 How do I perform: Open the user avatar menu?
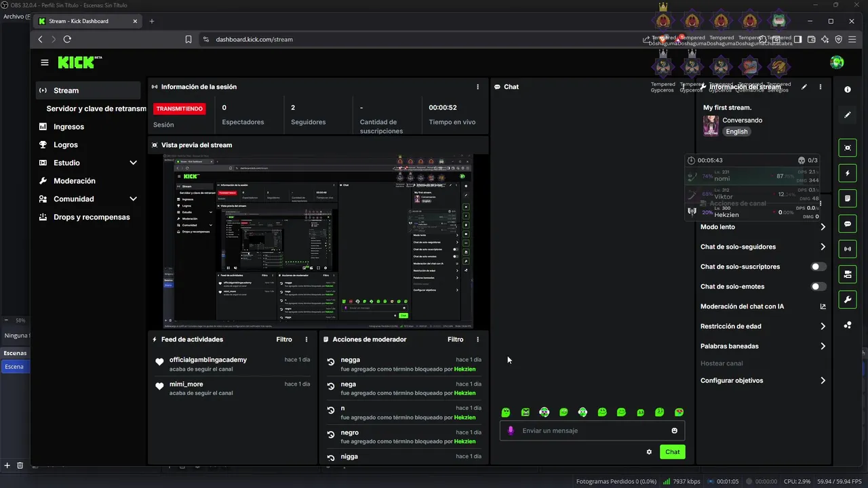pyautogui.click(x=837, y=62)
